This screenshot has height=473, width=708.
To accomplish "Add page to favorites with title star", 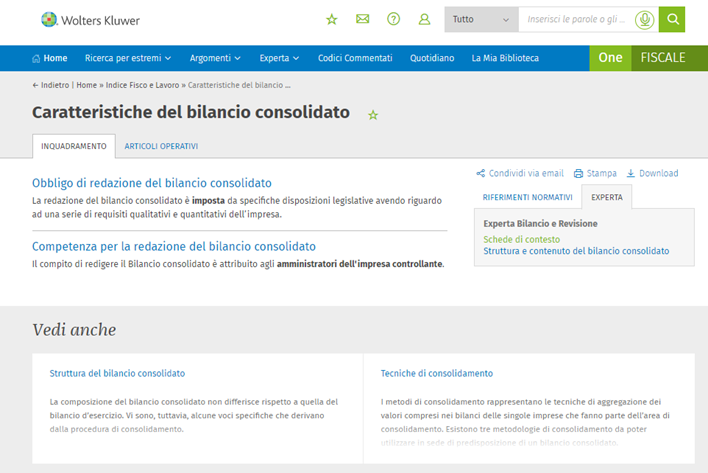I will click(373, 115).
